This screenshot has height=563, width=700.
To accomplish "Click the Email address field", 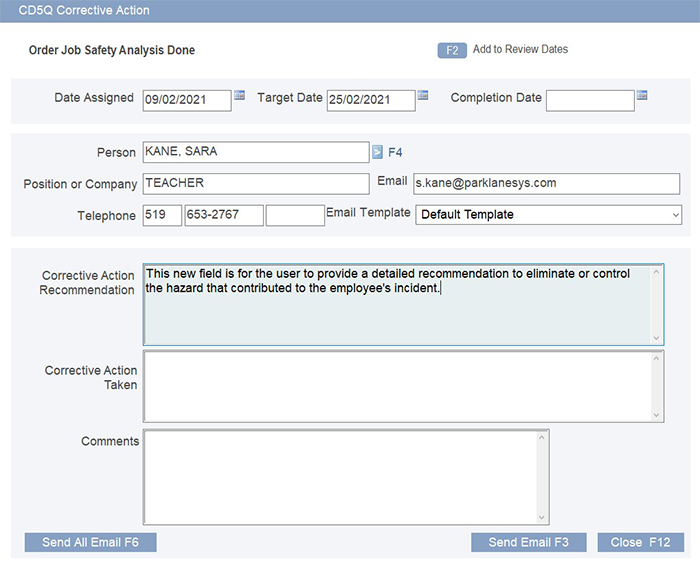I will coord(546,184).
